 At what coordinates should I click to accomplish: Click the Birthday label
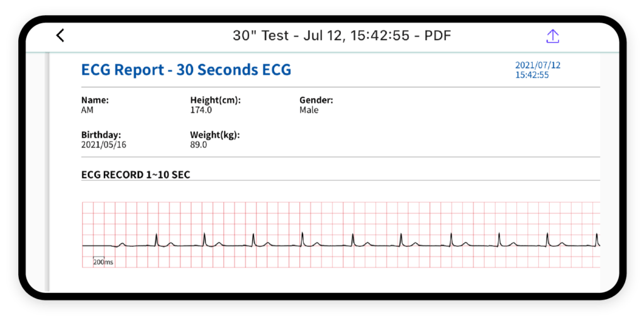(101, 134)
